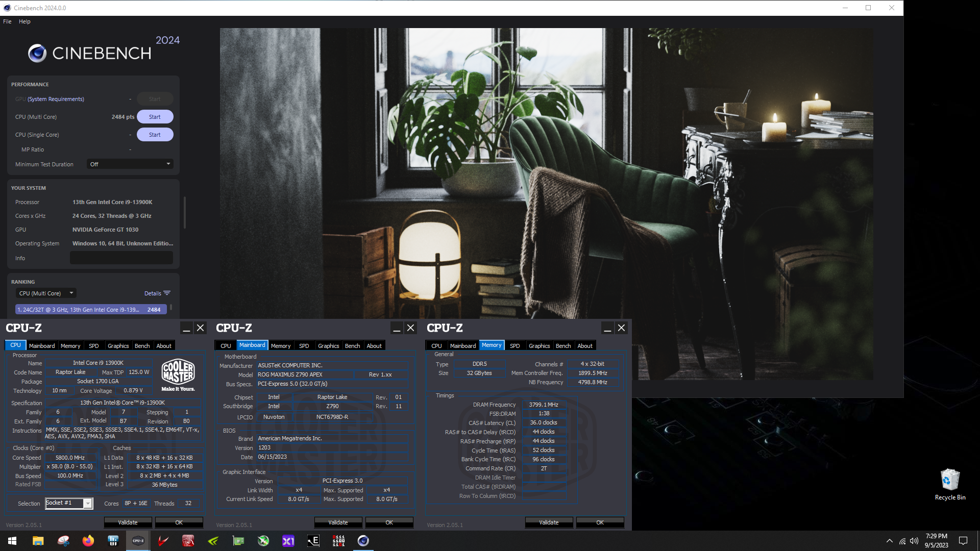Open the CPU (Multi Core) ranking dropdown
This screenshot has width=980, height=551.
pos(46,293)
